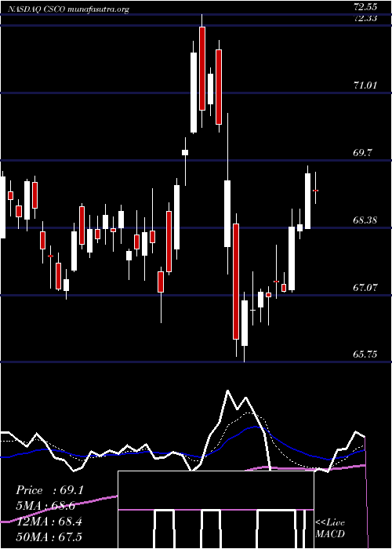Click the '5MA : 68.6' value
Viewport: 392px width, 549px height.
[46, 506]
